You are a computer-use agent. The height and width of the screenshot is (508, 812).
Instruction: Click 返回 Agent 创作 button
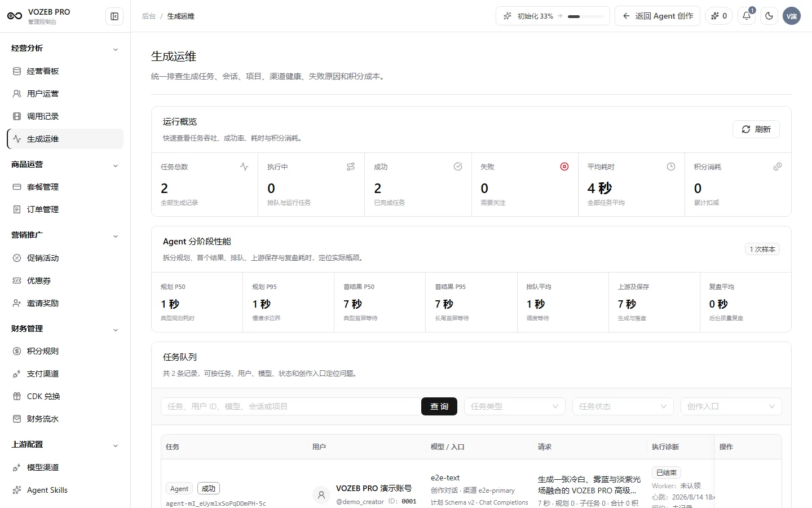coord(657,16)
